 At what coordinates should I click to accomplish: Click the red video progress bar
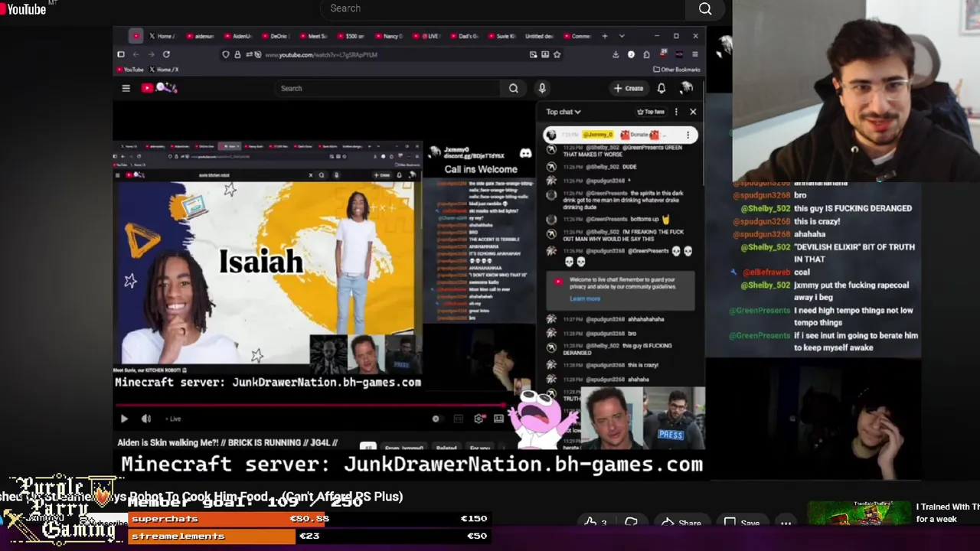tap(310, 405)
